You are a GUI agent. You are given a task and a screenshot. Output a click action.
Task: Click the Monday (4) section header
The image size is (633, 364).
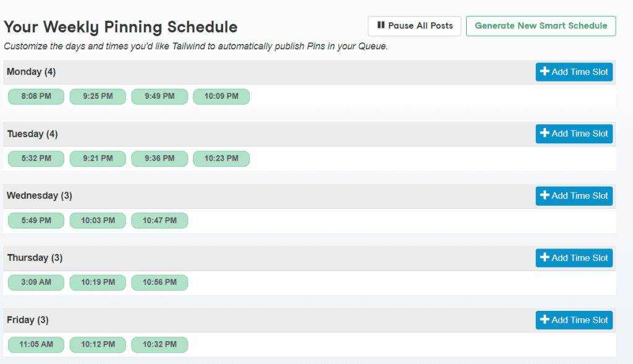(31, 72)
